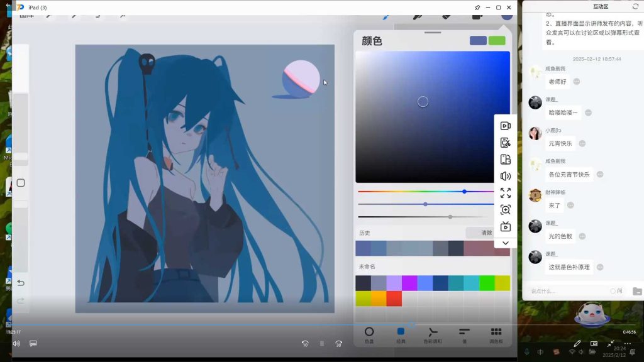644x362 pixels.
Task: Click the chat message input field
Action: [x=568, y=291]
